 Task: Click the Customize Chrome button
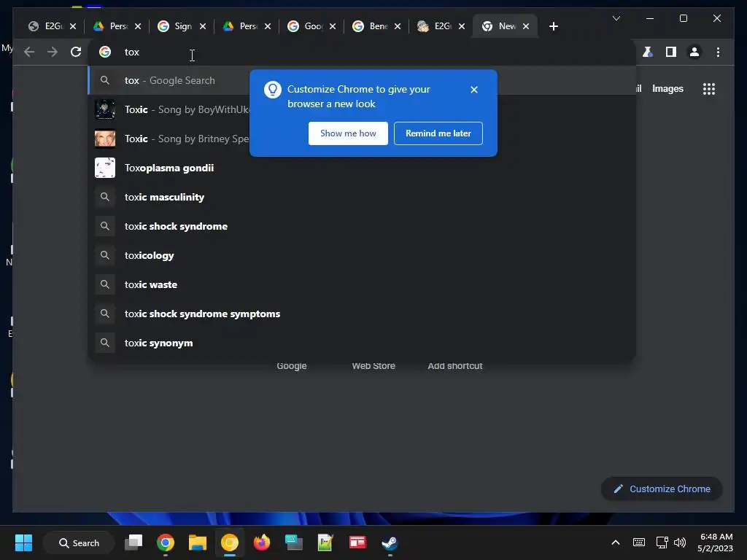(662, 489)
